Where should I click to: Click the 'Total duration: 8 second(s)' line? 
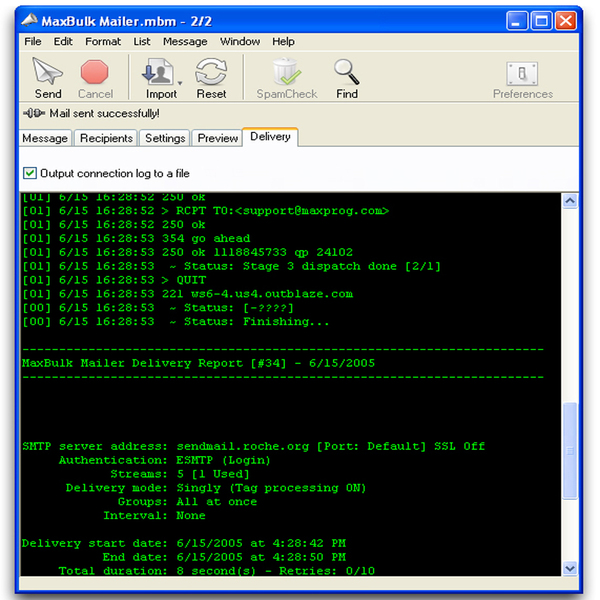pos(217,571)
